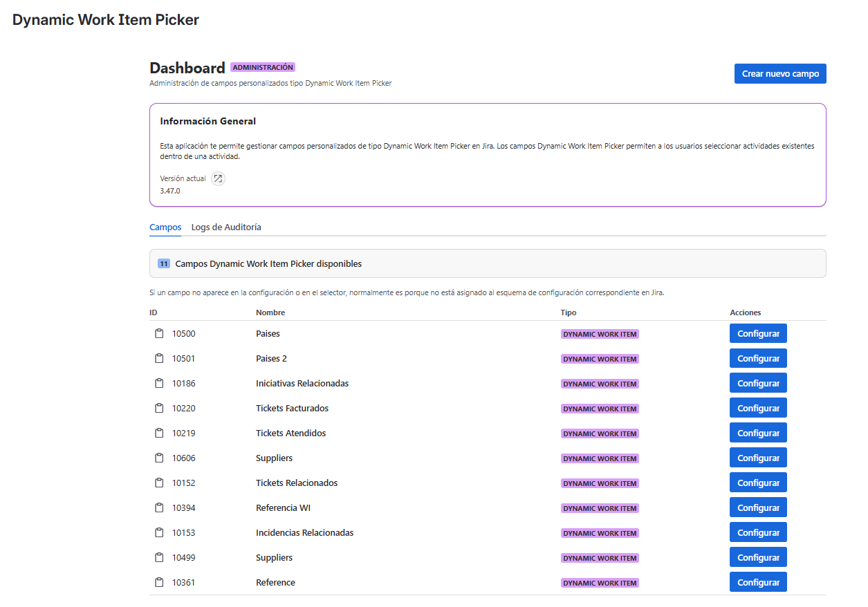Image resolution: width=868 pixels, height=607 pixels.
Task: Click Campos Dynamic Work Item Picker disponibles header
Action: point(268,264)
